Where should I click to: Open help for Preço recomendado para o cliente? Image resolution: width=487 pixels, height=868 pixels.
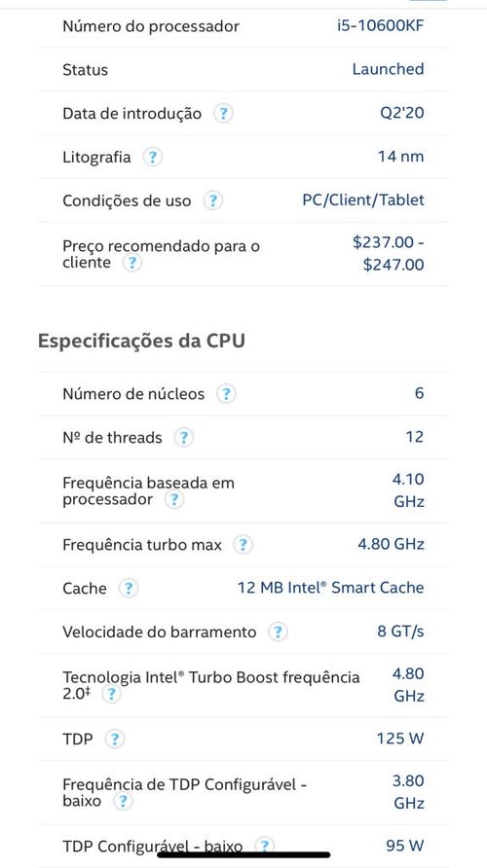click(x=131, y=263)
